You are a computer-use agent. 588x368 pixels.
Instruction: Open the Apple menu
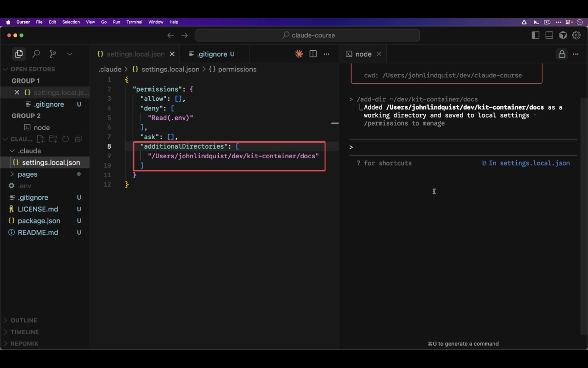8,22
